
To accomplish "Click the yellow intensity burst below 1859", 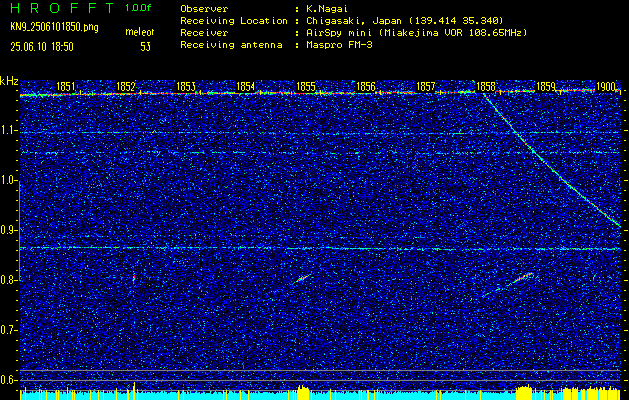I will click(525, 392).
